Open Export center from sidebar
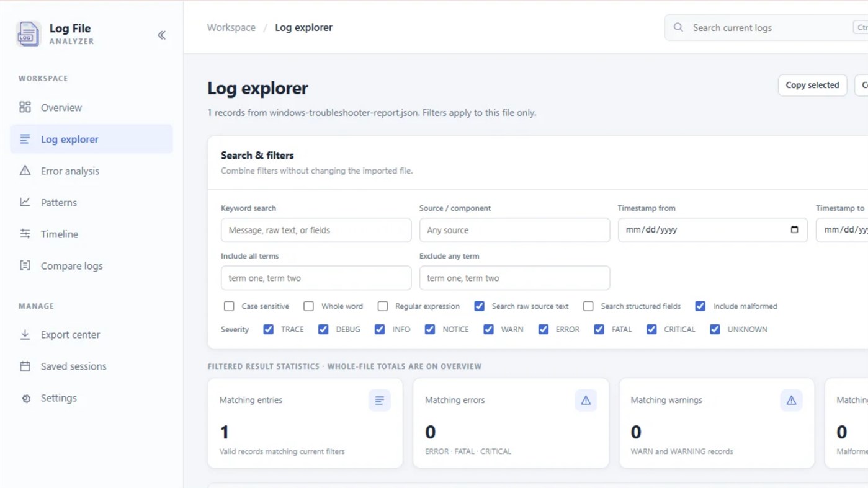Screen dimensions: 868x488 91,334
